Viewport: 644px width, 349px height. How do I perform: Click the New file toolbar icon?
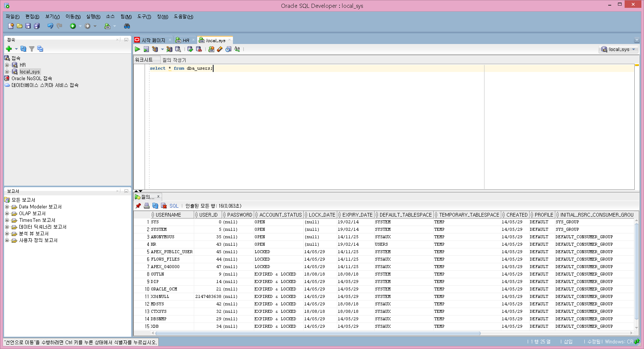click(11, 26)
